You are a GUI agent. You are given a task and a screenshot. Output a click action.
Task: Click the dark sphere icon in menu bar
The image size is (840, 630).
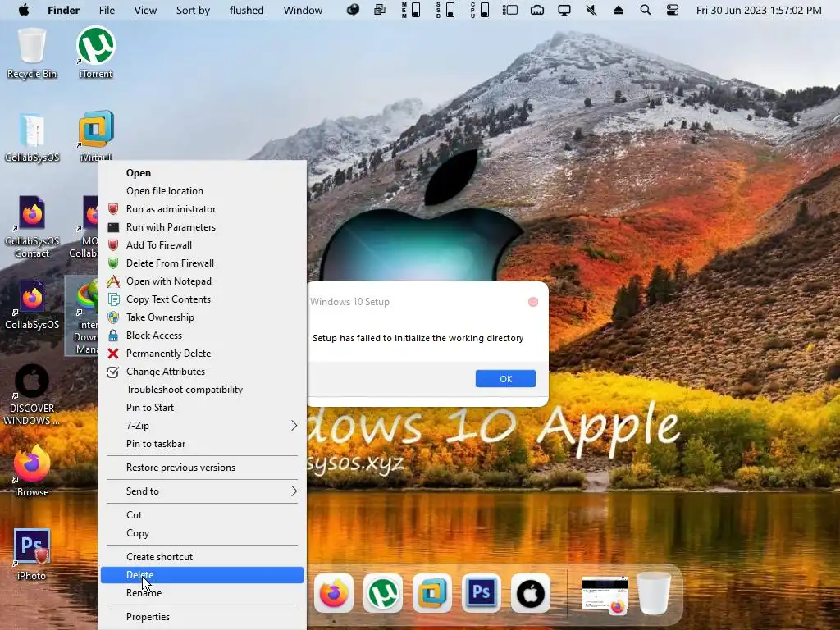[353, 10]
